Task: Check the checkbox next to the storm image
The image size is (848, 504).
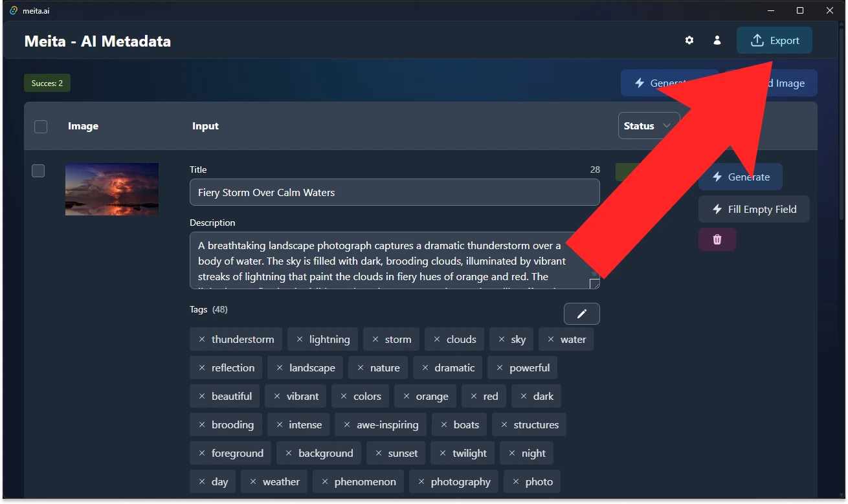Action: (x=38, y=171)
